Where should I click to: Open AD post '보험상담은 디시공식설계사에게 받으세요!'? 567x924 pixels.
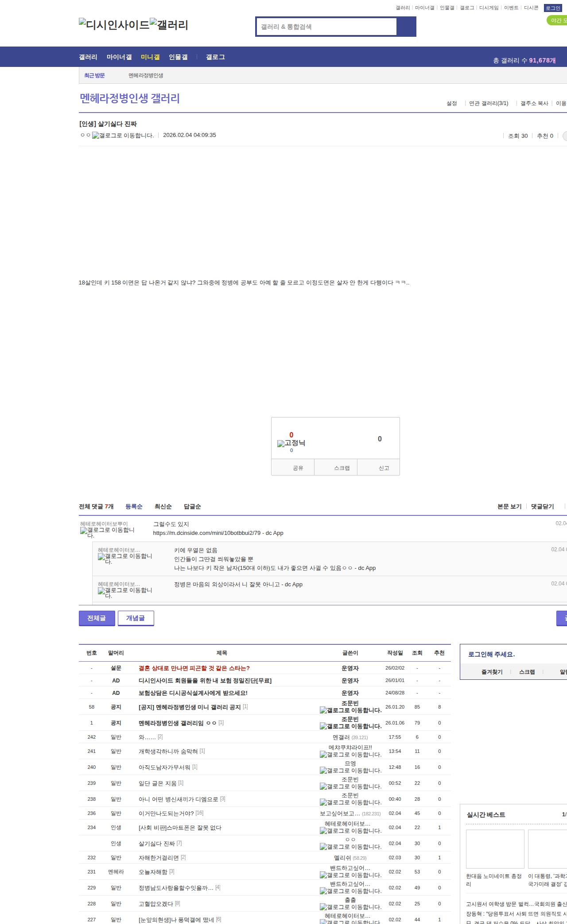193,693
